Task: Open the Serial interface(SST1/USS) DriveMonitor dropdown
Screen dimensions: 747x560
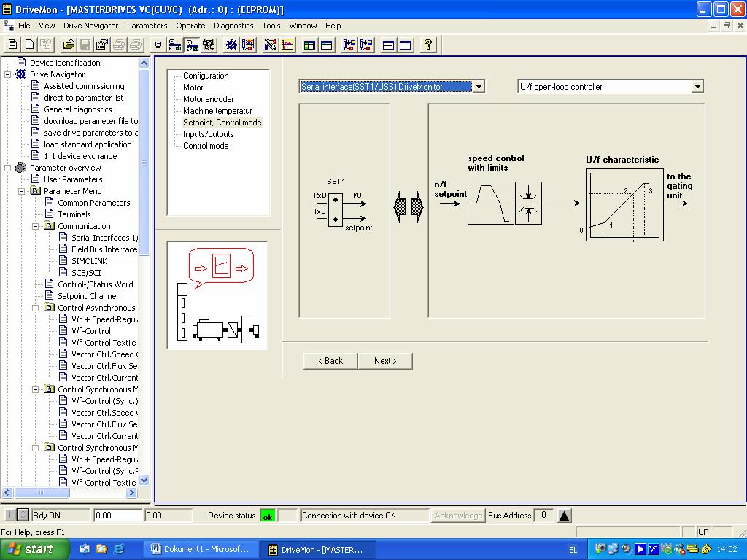Action: point(479,87)
